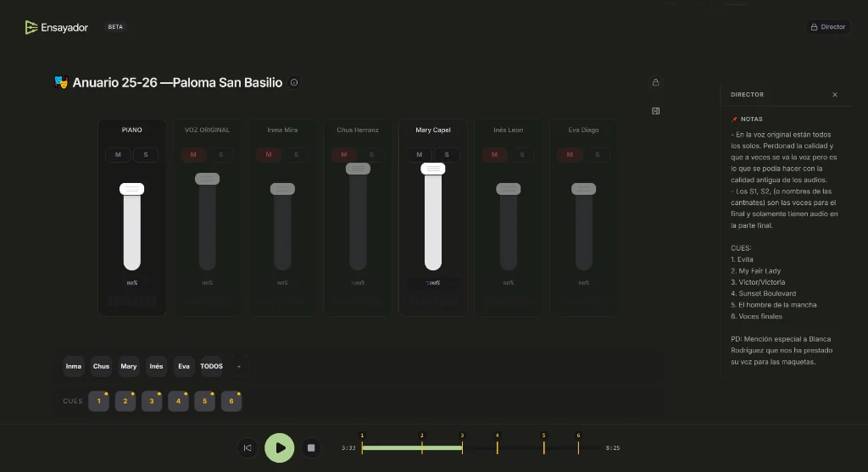Toggle the side panel layout icon
Screen dimensions: 868x472
point(655,111)
